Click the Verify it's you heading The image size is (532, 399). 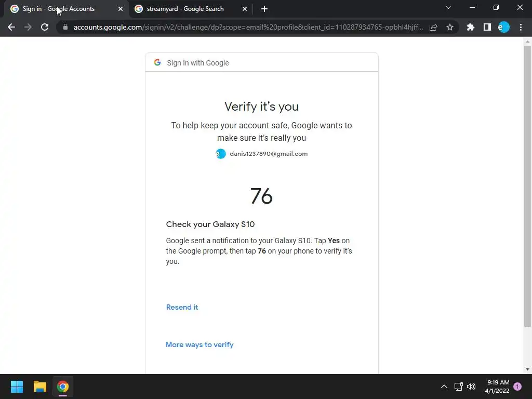tap(262, 107)
